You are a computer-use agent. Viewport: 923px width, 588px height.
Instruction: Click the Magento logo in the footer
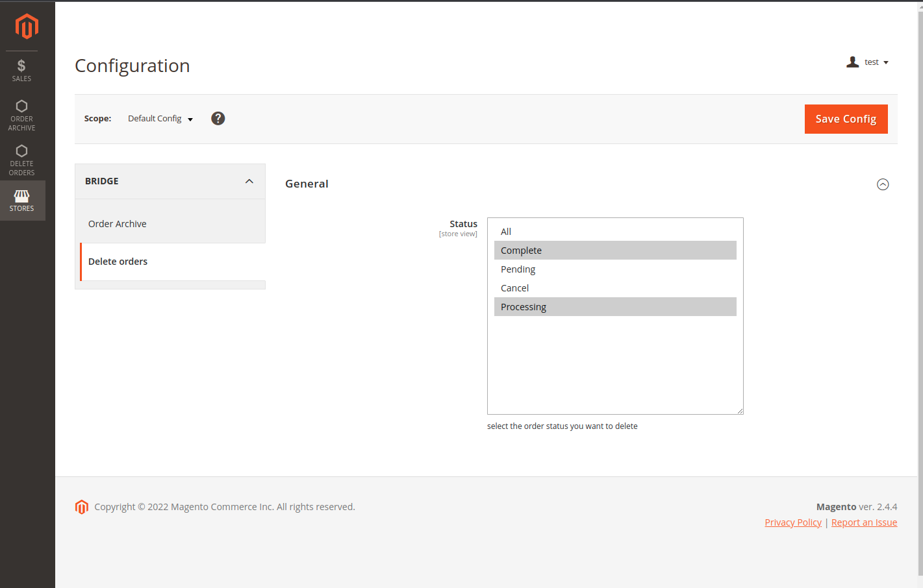click(x=82, y=507)
